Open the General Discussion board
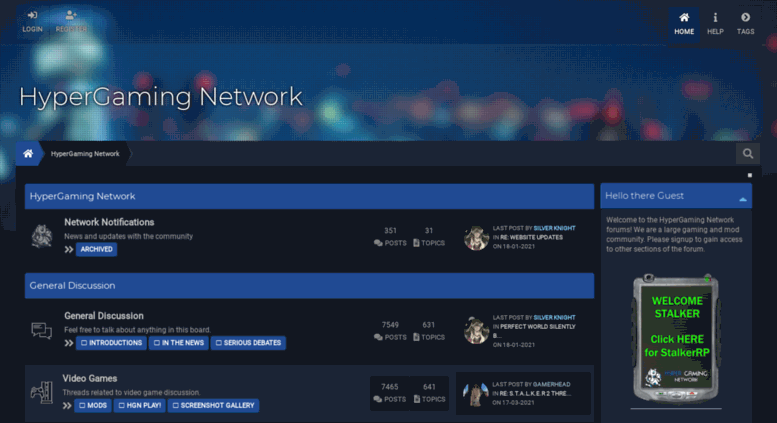Image resolution: width=777 pixels, height=423 pixels. click(x=104, y=316)
